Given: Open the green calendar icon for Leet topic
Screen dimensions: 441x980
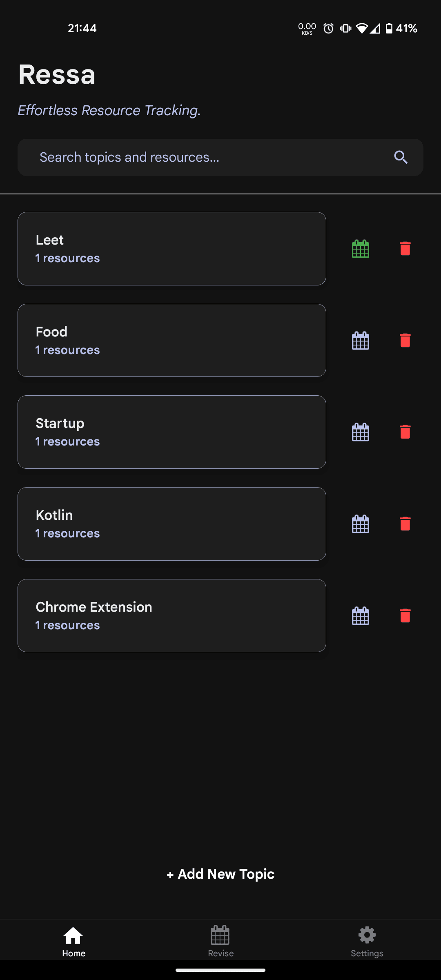Looking at the screenshot, I should click(360, 248).
